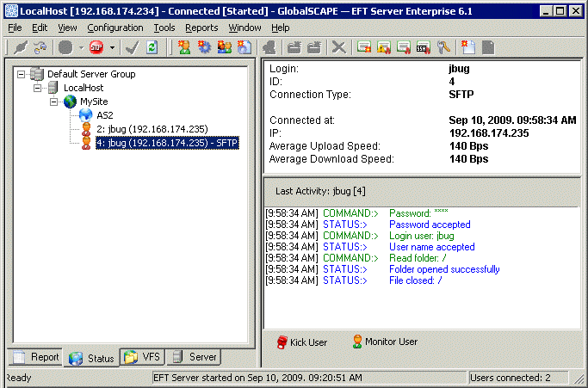Viewport: 588px width, 388px height.
Task: Click the 'Last Activity: jbug [4]' header
Action: pyautogui.click(x=320, y=191)
